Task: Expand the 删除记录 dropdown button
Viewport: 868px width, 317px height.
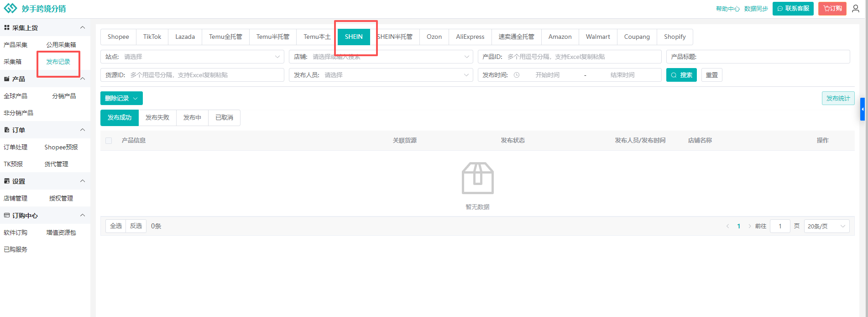Action: point(121,98)
